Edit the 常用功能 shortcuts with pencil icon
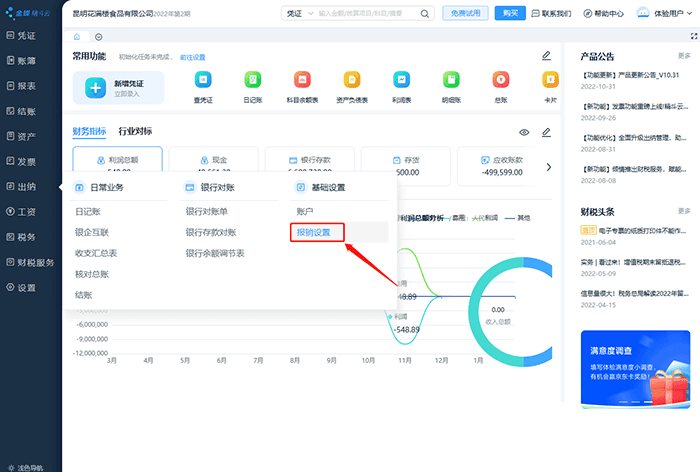 tap(546, 56)
